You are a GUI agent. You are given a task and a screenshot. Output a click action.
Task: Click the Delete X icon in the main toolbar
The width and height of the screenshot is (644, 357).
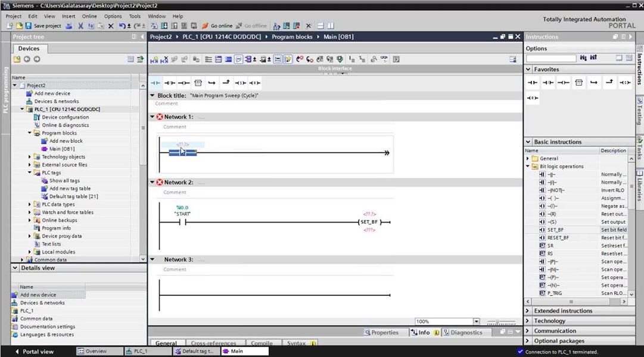click(111, 26)
